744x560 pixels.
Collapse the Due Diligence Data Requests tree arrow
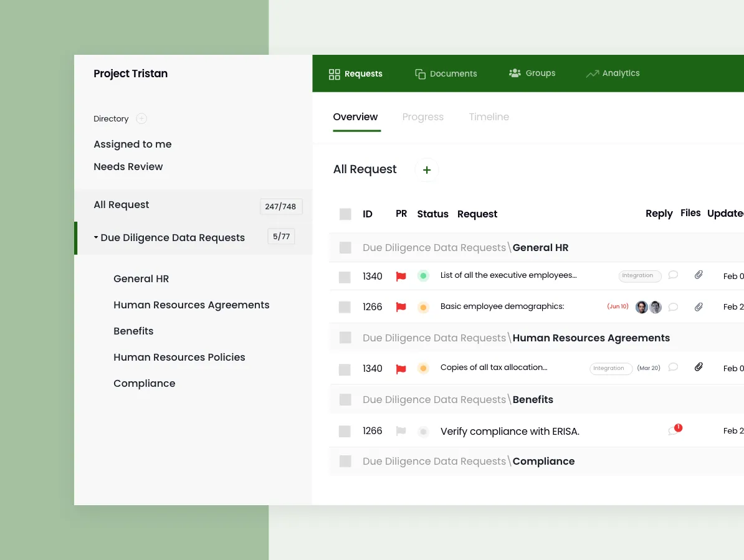coord(96,237)
